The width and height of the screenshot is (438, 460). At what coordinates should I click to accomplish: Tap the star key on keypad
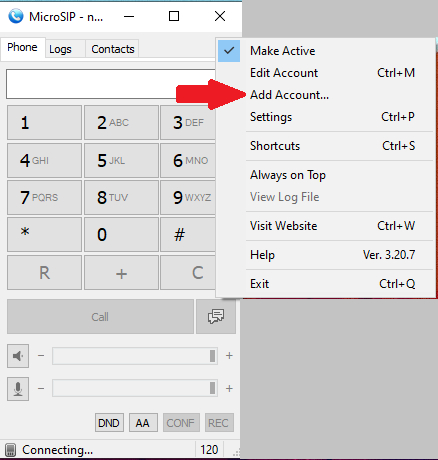pyautogui.click(x=44, y=234)
